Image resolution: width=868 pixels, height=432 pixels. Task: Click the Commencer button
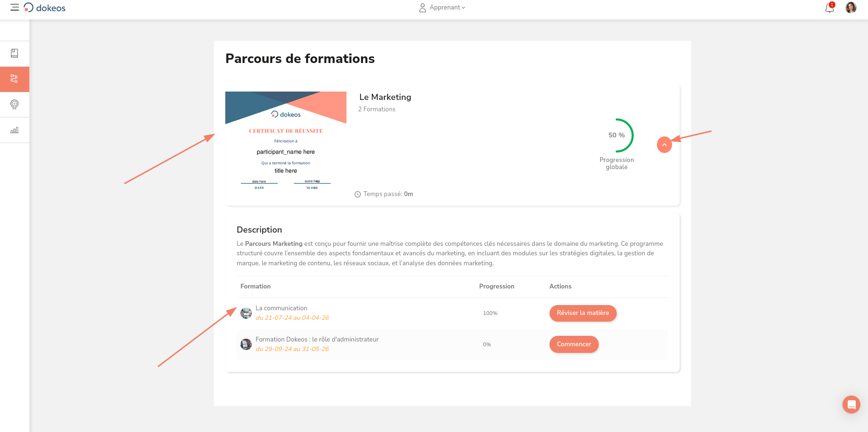tap(574, 344)
